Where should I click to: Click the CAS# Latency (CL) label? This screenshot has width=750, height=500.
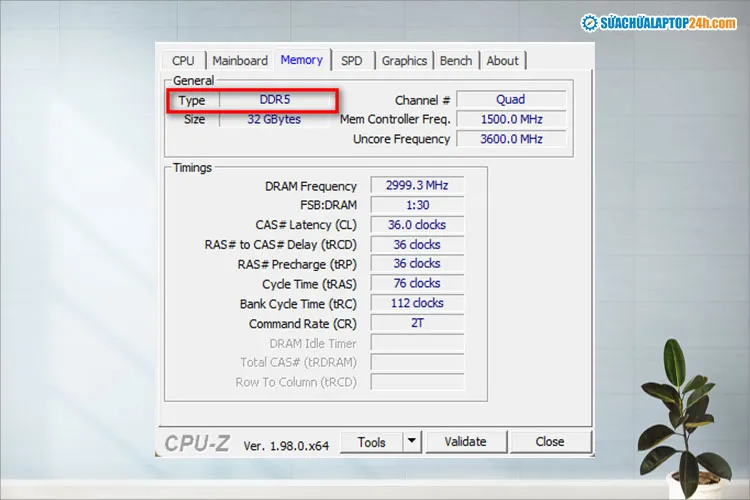[306, 225]
